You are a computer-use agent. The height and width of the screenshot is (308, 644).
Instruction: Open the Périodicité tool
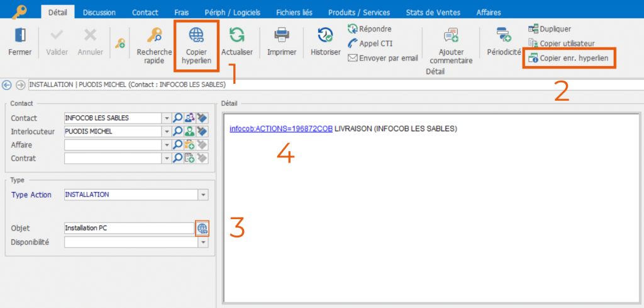point(503,35)
